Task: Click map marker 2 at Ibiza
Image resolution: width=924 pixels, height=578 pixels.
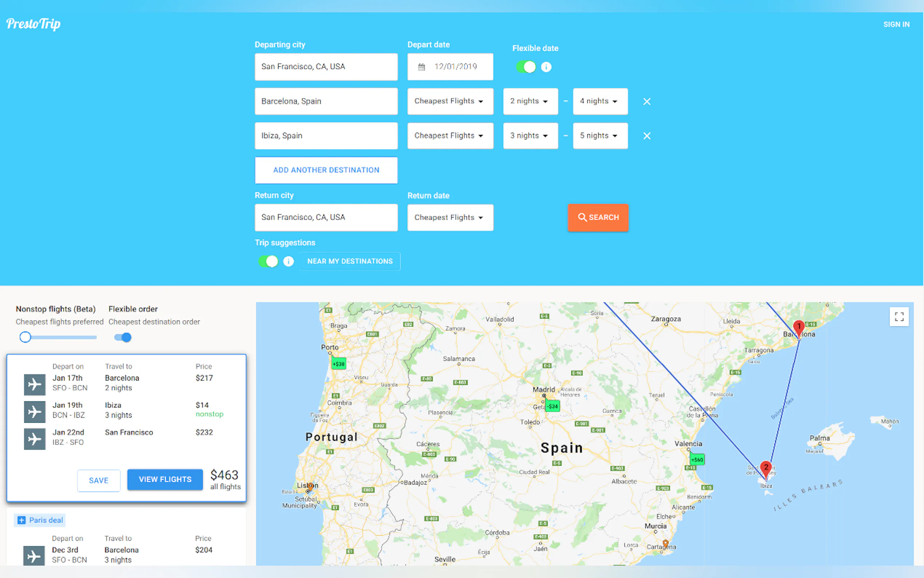Action: [x=765, y=469]
